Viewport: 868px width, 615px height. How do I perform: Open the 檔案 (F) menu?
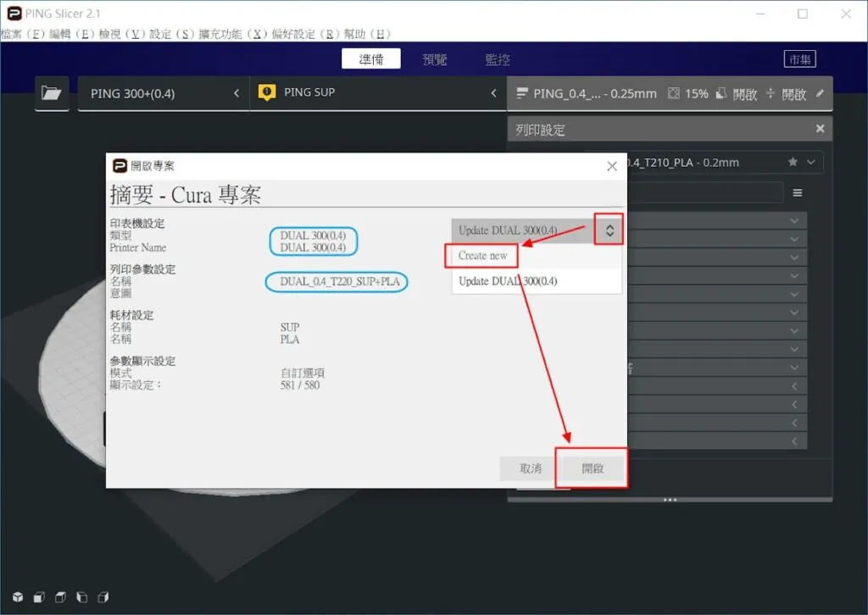(21, 34)
